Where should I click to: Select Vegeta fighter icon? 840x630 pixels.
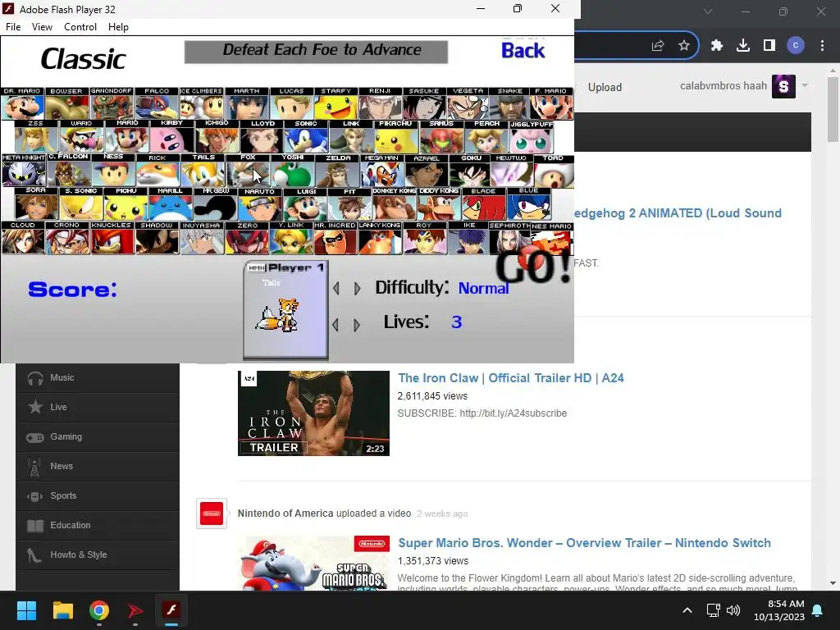tap(468, 103)
